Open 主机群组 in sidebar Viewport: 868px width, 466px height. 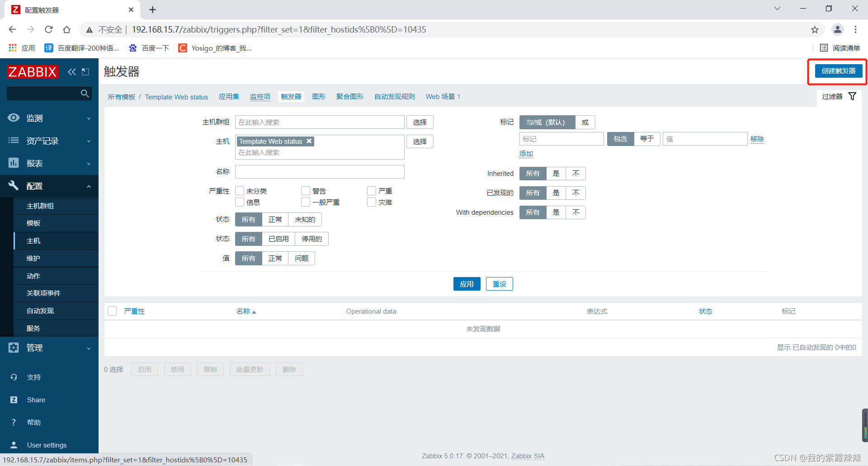40,206
